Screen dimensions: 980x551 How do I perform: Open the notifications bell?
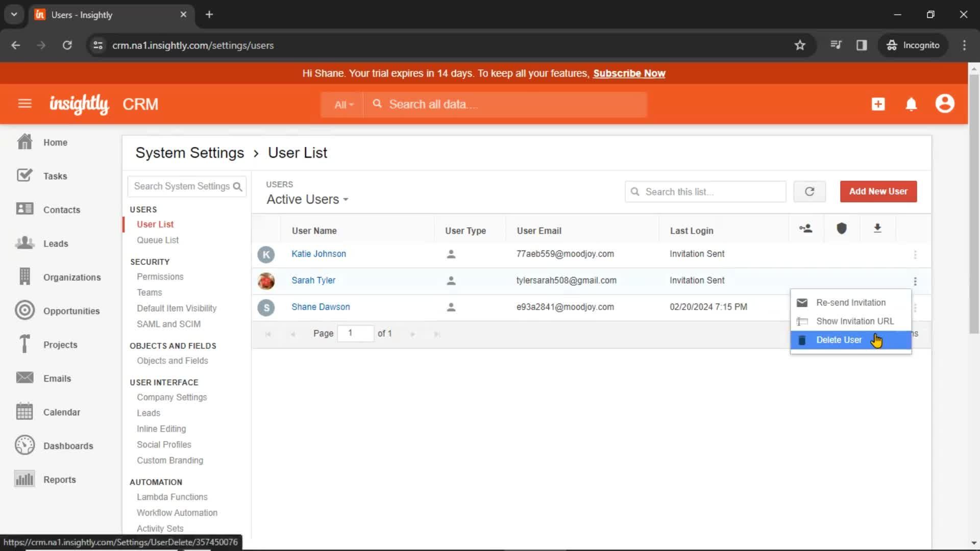click(x=911, y=104)
